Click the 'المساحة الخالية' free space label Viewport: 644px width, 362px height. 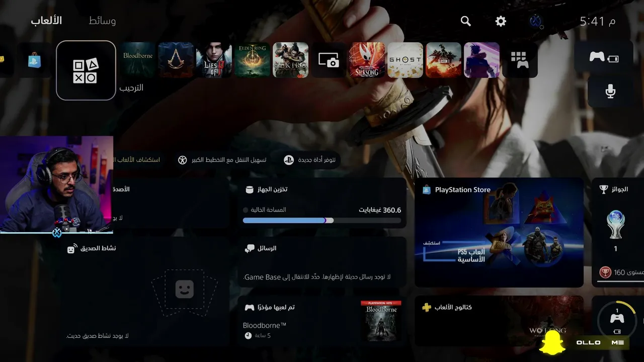268,210
